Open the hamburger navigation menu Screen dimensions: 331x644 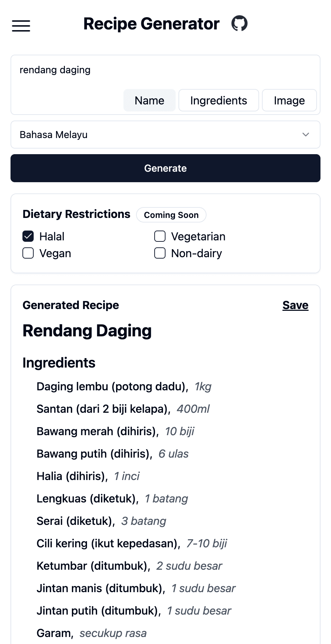point(21,26)
